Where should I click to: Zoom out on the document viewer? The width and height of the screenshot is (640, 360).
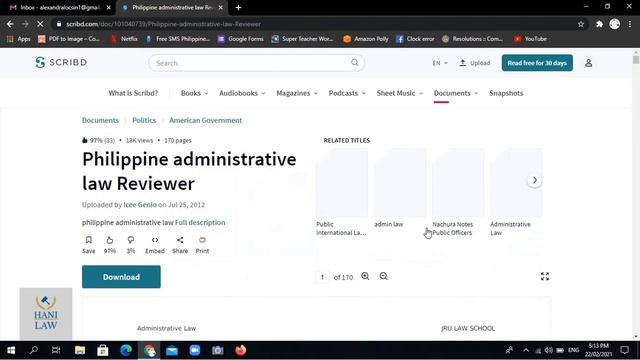[x=384, y=276]
